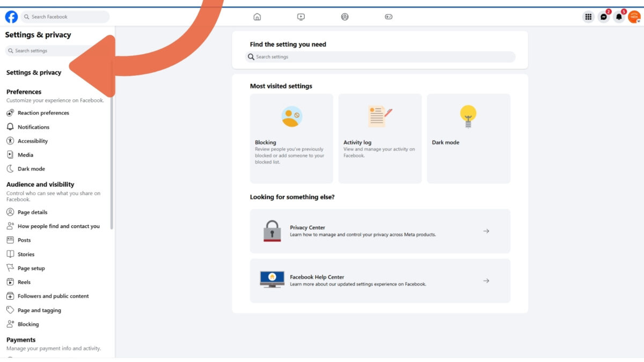Click Find the setting you need search box

380,57
